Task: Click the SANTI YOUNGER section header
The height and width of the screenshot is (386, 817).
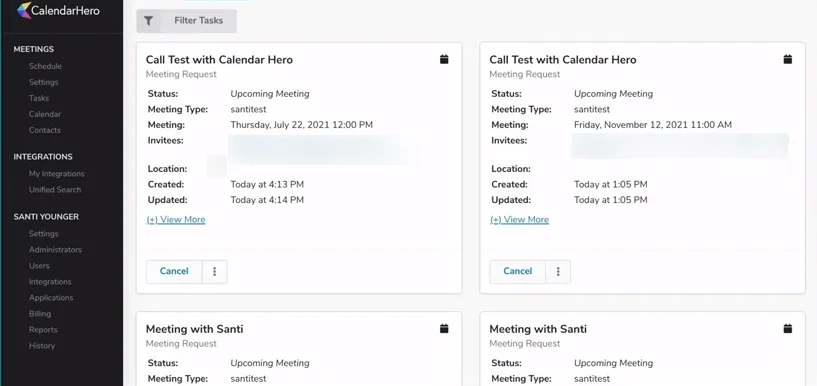Action: pos(46,217)
